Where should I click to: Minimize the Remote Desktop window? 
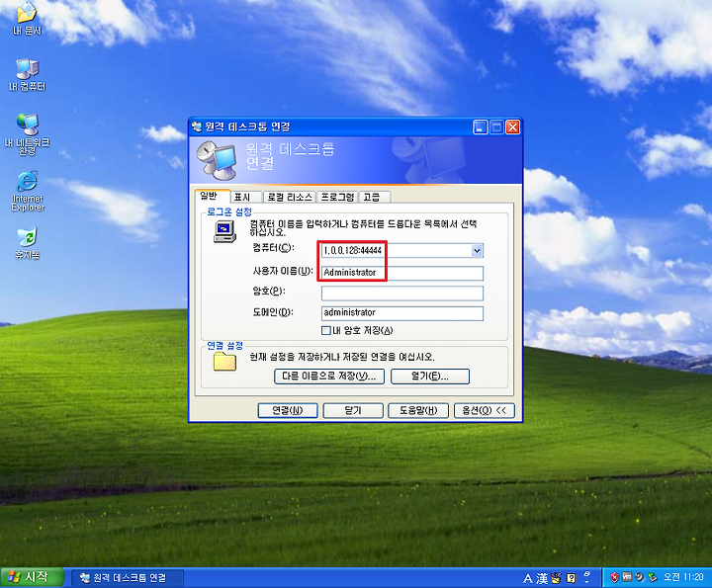pos(480,127)
